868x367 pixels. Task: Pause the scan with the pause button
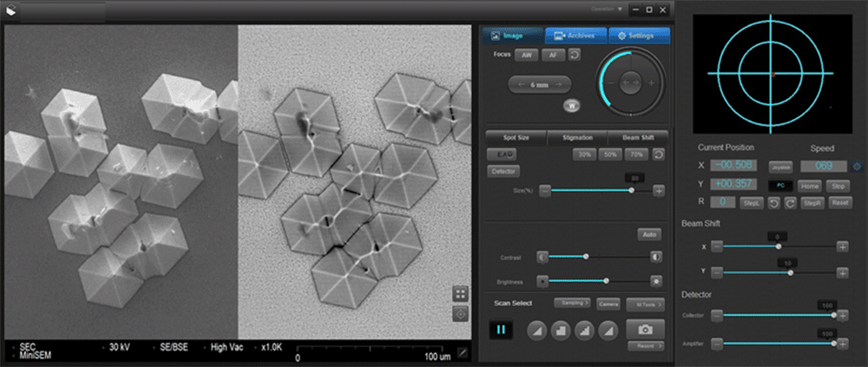[501, 330]
